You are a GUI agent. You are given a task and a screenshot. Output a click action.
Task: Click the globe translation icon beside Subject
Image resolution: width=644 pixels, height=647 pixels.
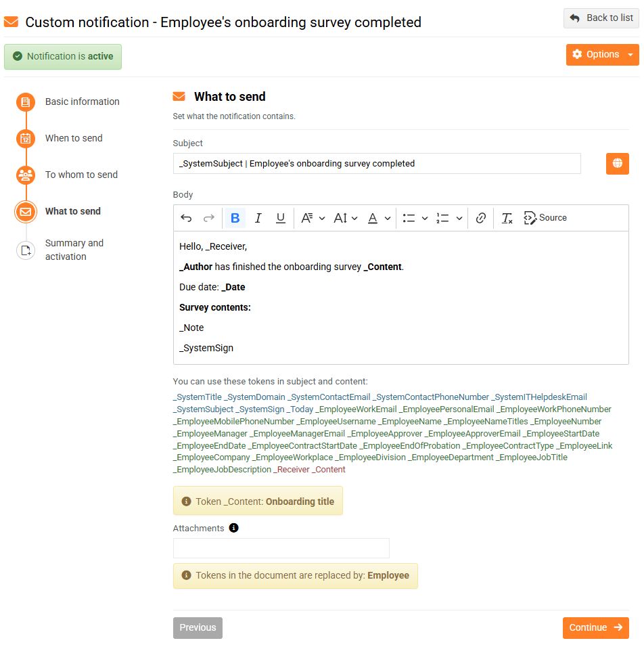(x=617, y=164)
